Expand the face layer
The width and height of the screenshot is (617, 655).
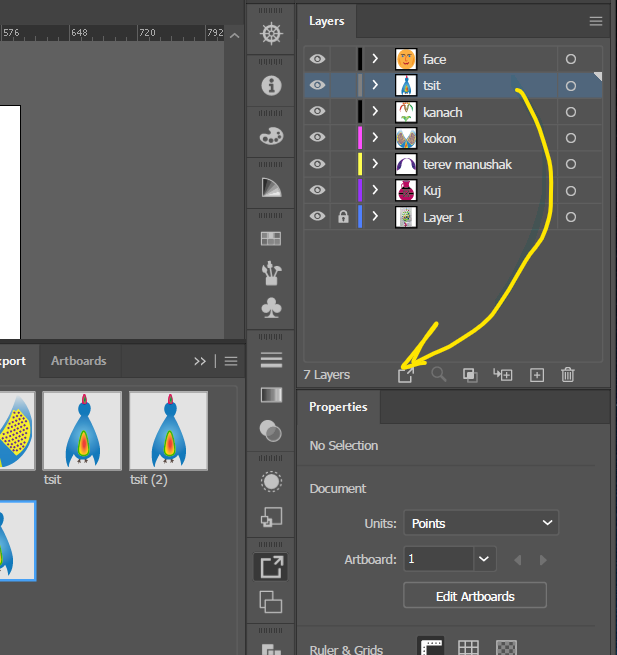click(x=375, y=58)
